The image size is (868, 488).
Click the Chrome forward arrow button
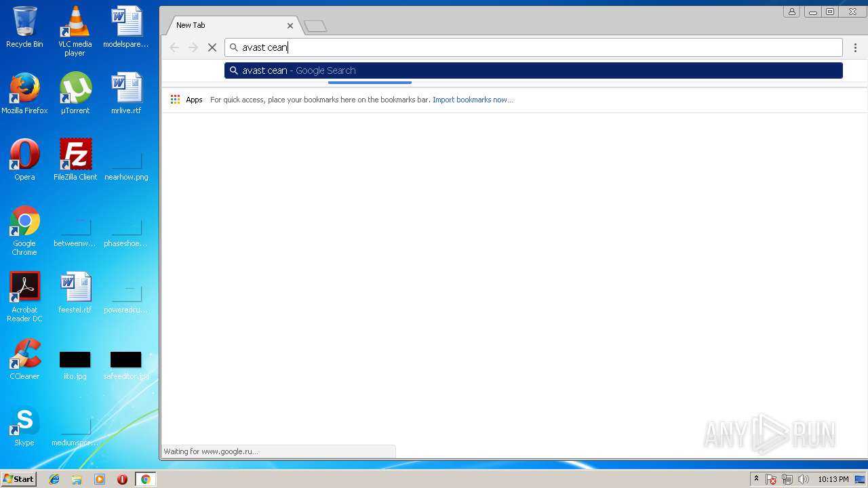coord(193,47)
